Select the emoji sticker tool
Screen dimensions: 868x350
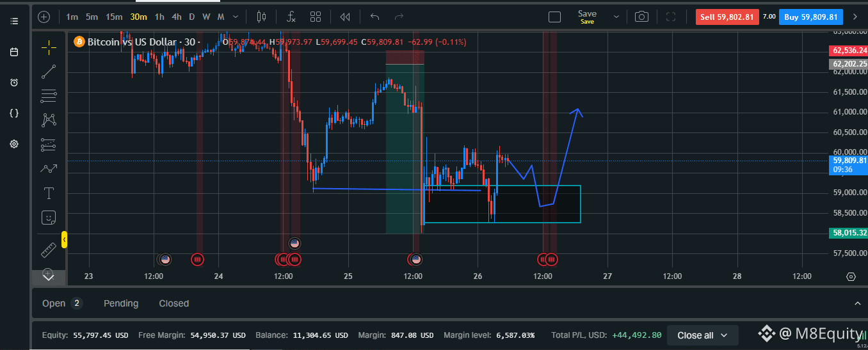[49, 218]
